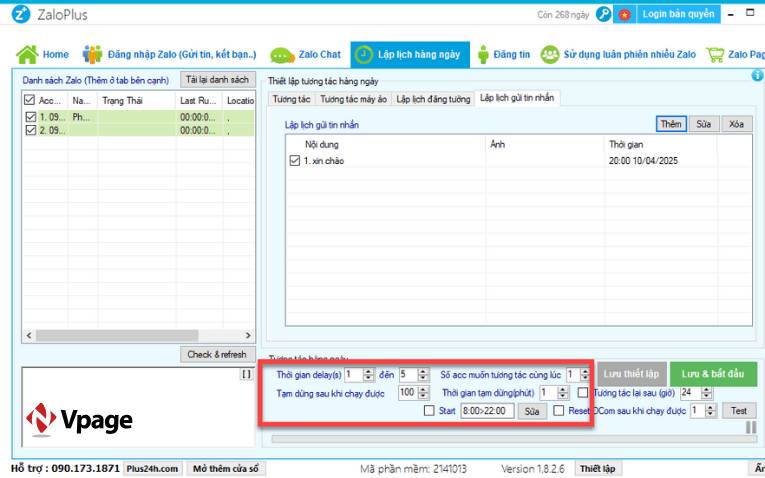Toggle checkbox for account 2. 09...

[31, 130]
